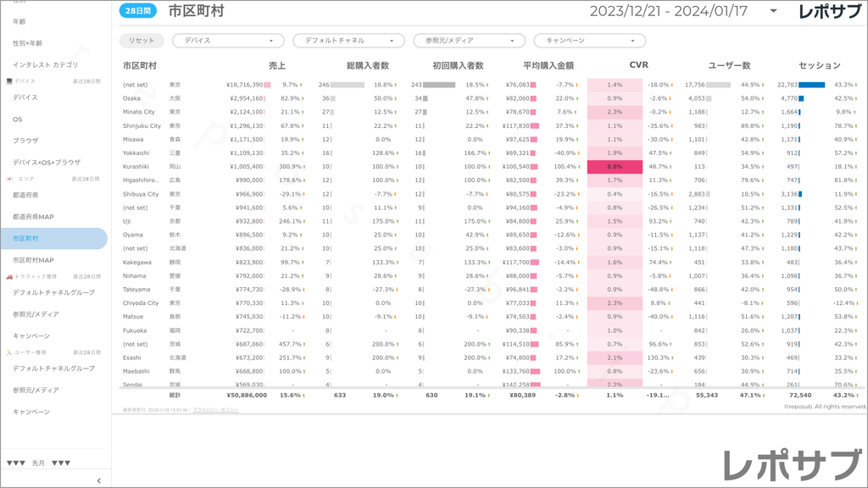This screenshot has width=868, height=488.
Task: Click the flag icon beside エリア section
Action: coord(8,179)
